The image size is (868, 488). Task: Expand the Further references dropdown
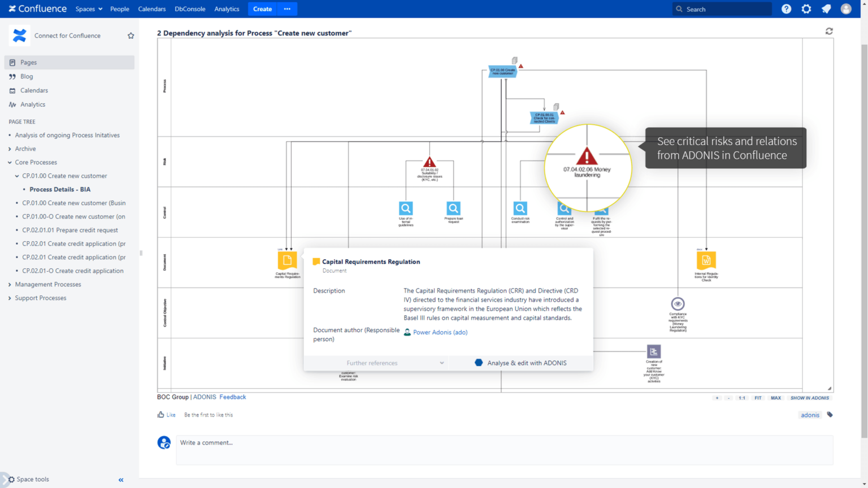[442, 363]
